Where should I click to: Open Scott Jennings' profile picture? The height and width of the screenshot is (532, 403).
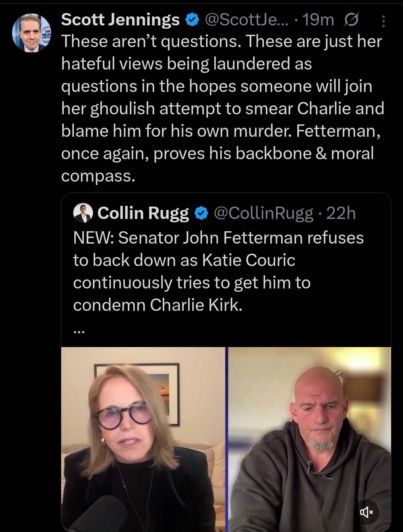31,33
